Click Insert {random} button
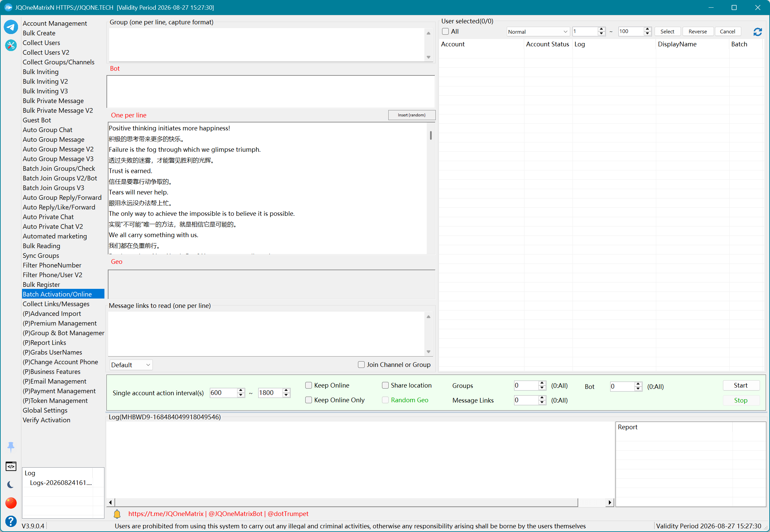 (x=412, y=115)
